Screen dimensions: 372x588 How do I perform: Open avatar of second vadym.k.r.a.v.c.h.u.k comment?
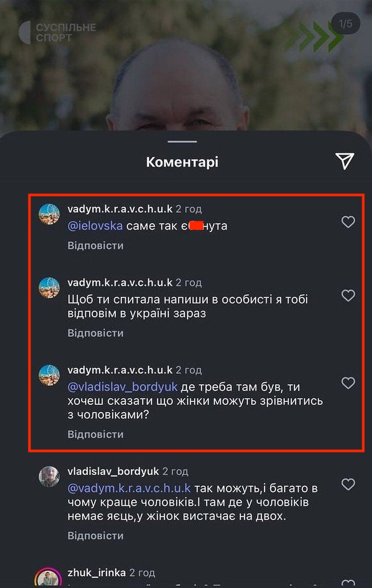50,288
